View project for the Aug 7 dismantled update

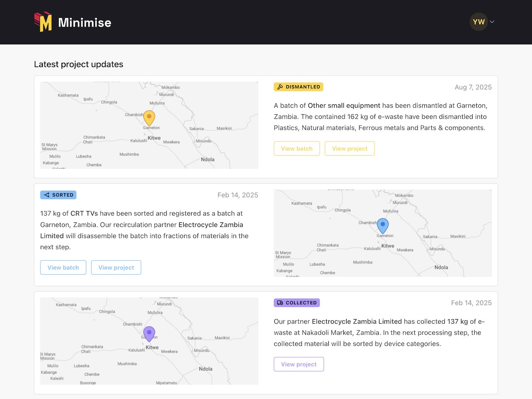pos(350,148)
